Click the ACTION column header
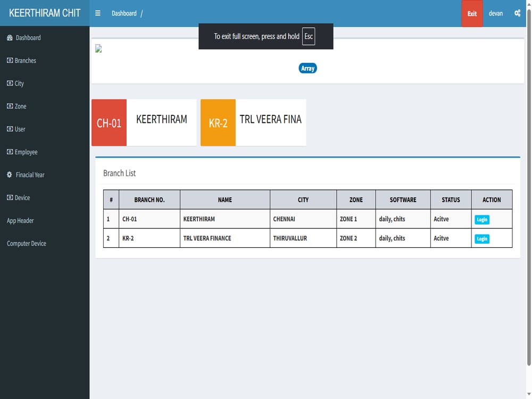 click(x=492, y=199)
